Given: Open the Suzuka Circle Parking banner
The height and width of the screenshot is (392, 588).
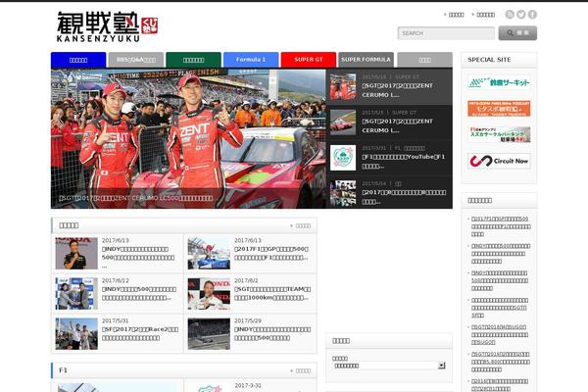Looking at the screenshot, I should pyautogui.click(x=499, y=134).
